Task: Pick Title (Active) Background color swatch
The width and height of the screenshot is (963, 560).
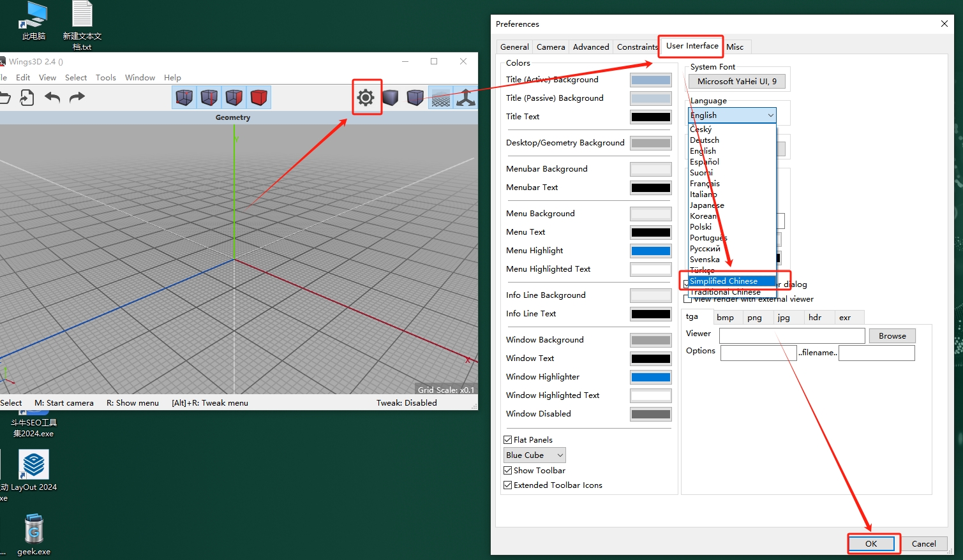Action: (651, 80)
